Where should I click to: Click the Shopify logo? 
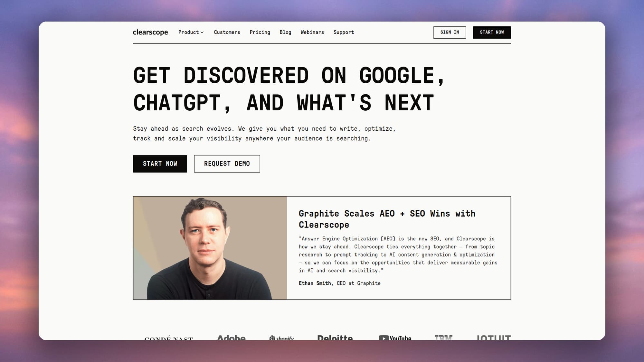coord(281,338)
